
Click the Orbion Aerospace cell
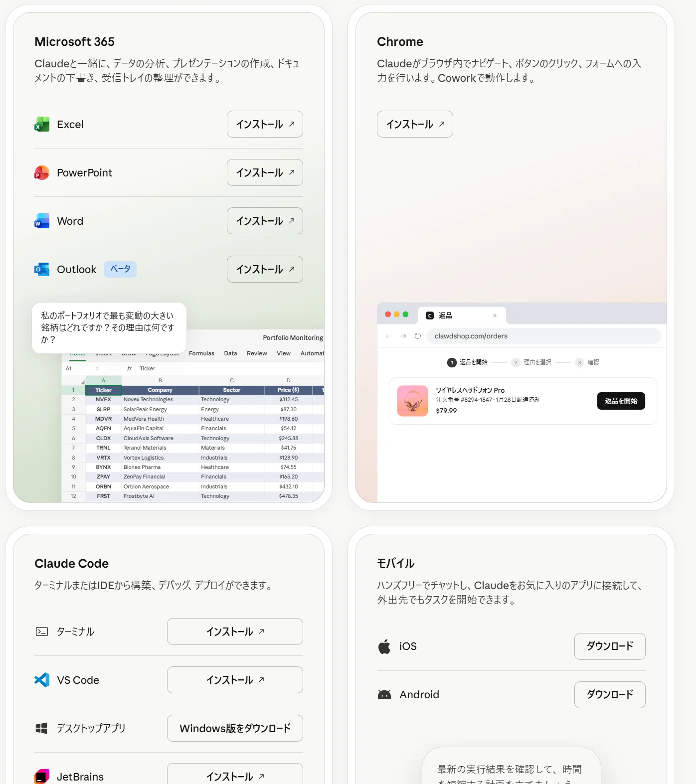coord(160,486)
